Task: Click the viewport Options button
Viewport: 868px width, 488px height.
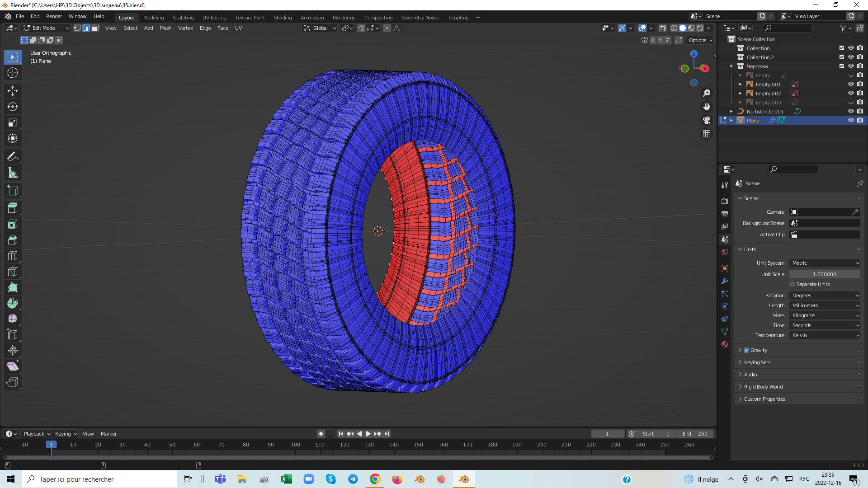Action: point(700,40)
